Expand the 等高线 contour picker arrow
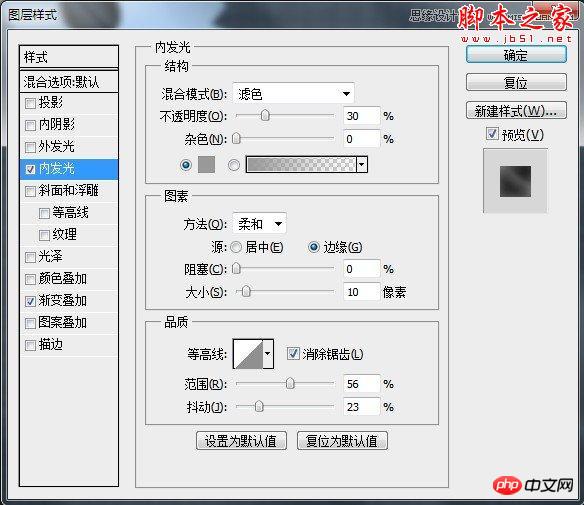This screenshot has width=584, height=505. tap(268, 353)
